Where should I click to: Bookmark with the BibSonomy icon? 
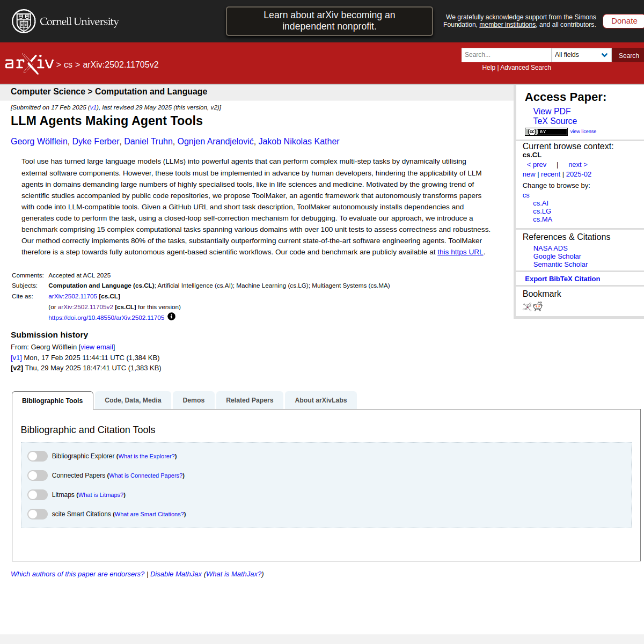click(527, 306)
